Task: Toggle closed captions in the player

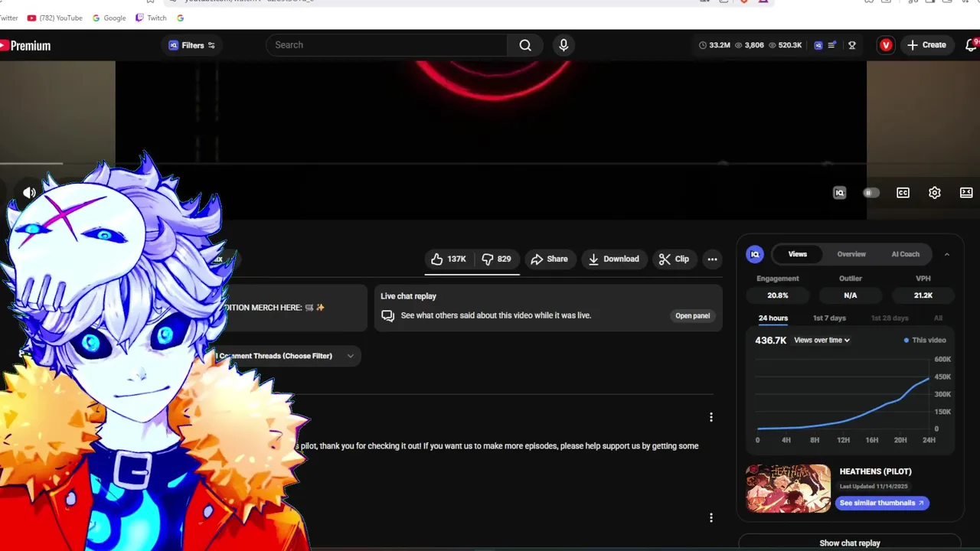Action: point(903,193)
